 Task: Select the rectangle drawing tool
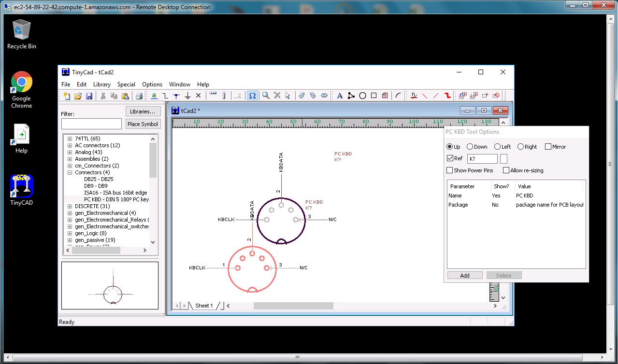[374, 96]
